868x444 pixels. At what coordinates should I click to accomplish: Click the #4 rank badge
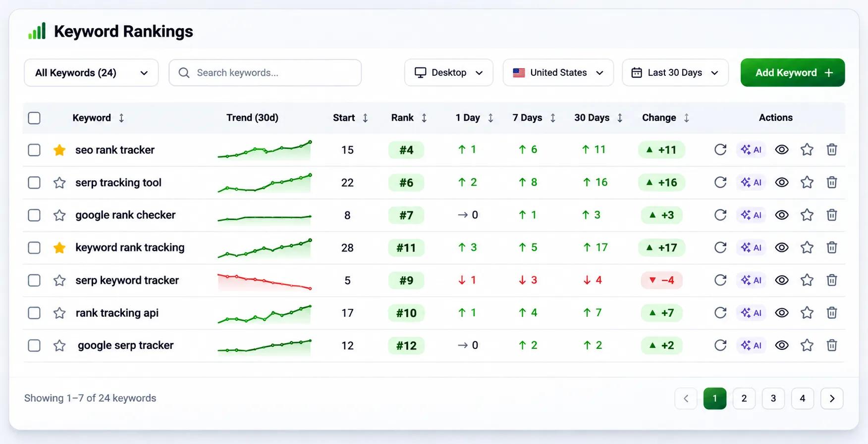click(x=406, y=150)
